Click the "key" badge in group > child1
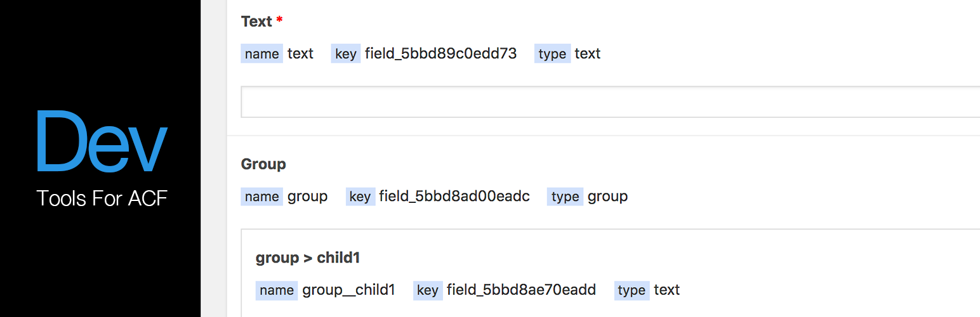Screen dimensions: 980x317 point(427,290)
